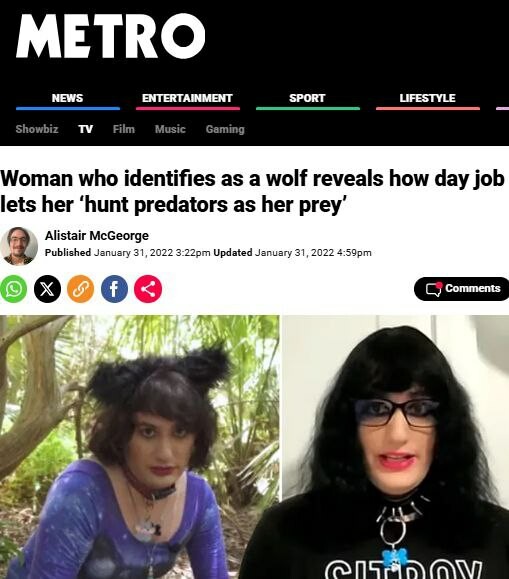Switch to the Film subsection

coord(124,129)
